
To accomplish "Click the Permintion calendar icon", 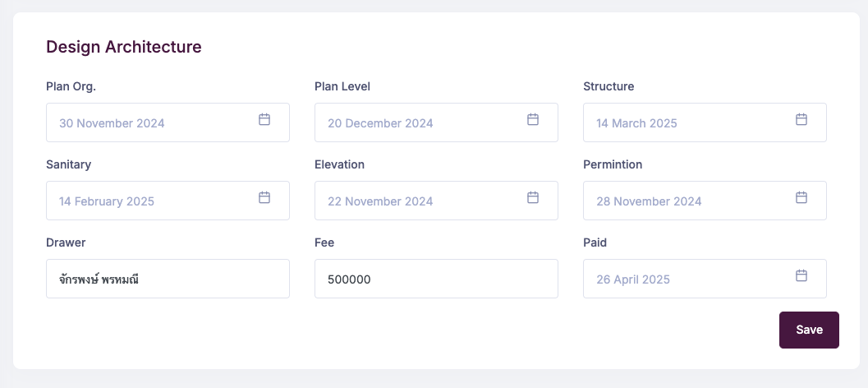I will [801, 197].
